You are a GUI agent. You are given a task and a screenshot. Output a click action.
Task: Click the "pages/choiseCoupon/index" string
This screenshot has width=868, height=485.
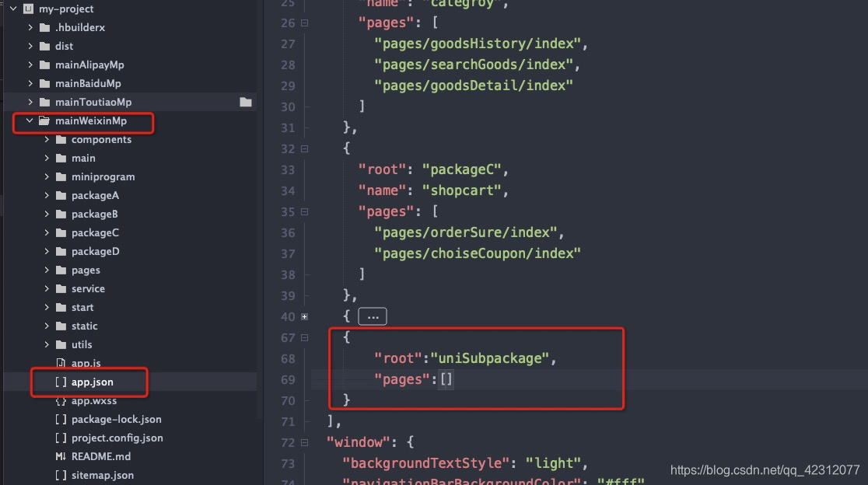coord(478,253)
